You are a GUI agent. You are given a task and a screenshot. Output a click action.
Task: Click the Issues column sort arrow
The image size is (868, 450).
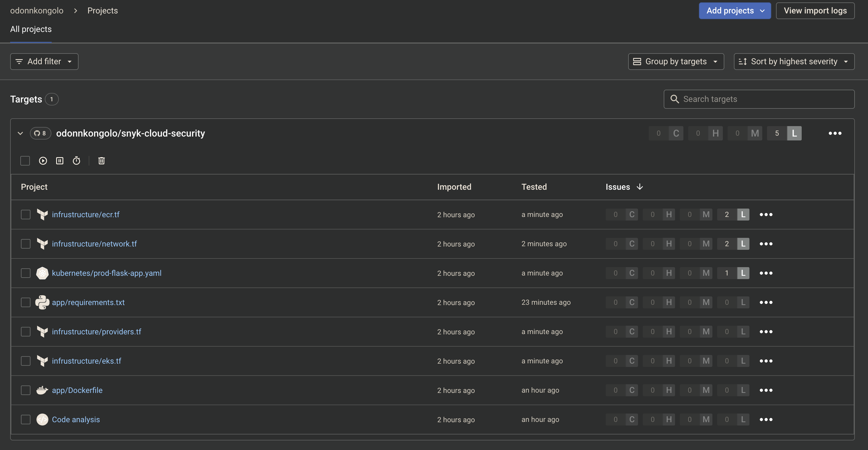640,187
